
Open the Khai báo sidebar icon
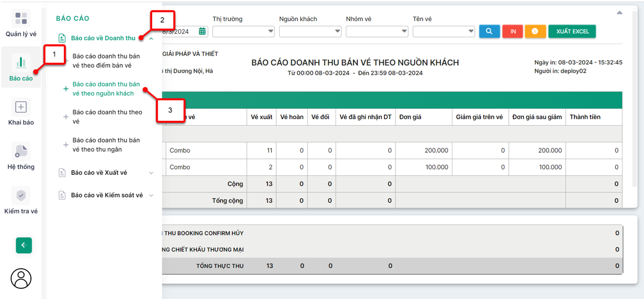[21, 107]
